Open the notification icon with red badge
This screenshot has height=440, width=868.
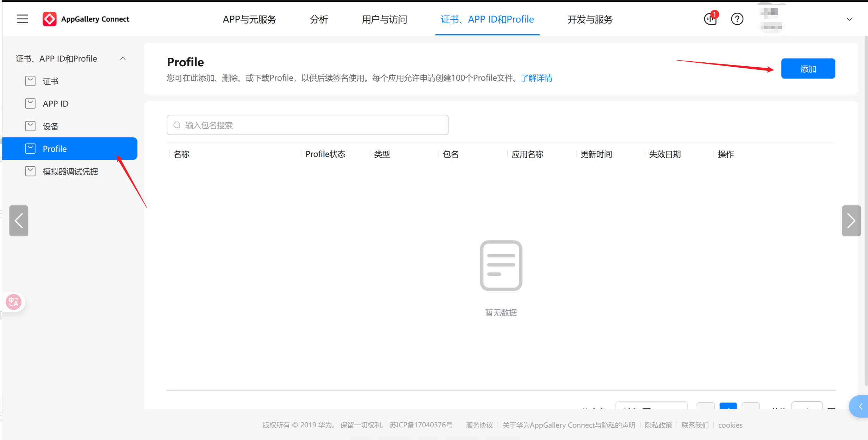point(710,19)
